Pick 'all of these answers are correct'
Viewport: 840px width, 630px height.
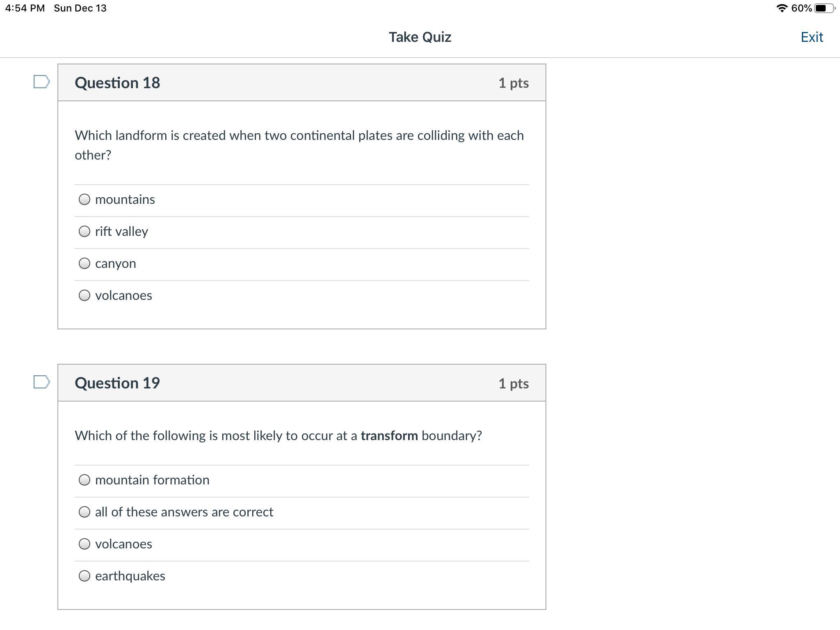point(84,512)
